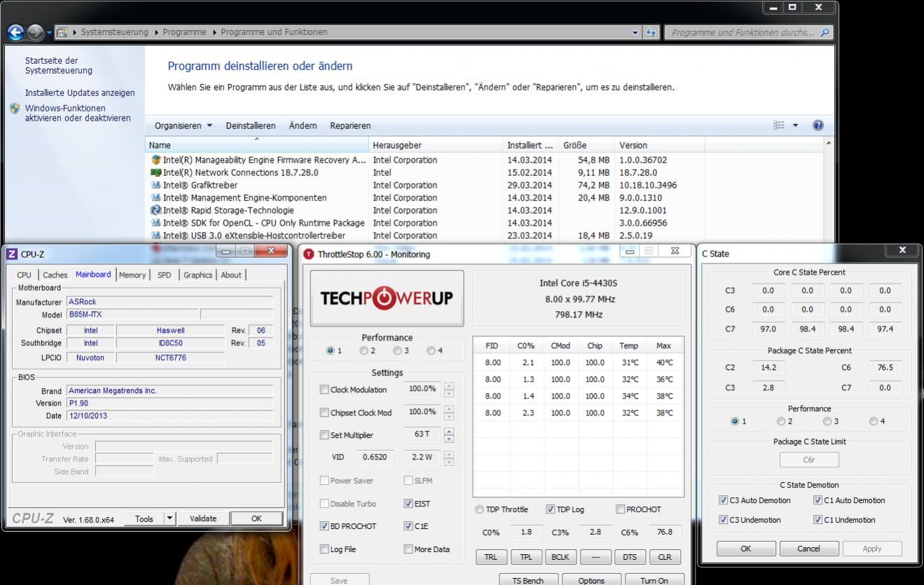The image size is (924, 585).
Task: Open the CPU tab in CPU-Z
Action: pyautogui.click(x=25, y=275)
